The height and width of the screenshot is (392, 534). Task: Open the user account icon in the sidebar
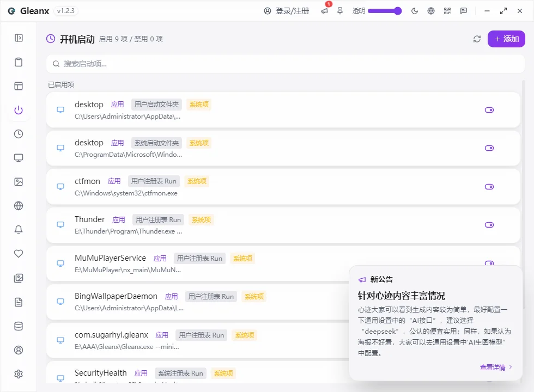coord(19,350)
